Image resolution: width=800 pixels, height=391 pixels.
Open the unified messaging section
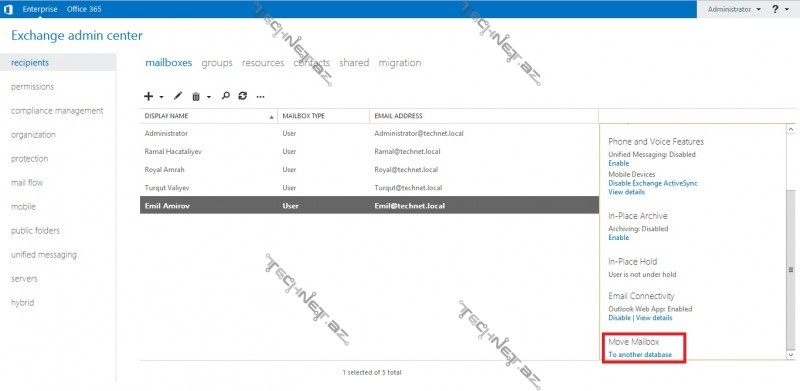[44, 255]
